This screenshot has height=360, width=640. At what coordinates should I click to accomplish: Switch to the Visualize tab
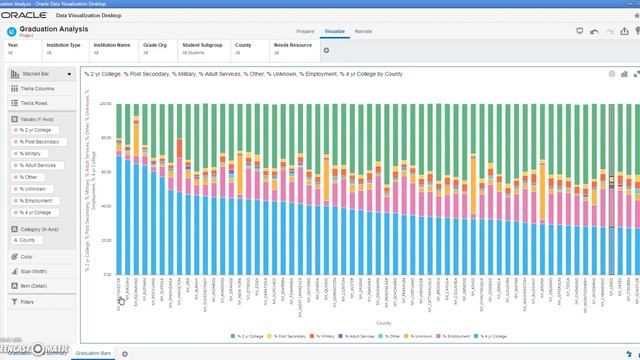click(x=335, y=31)
